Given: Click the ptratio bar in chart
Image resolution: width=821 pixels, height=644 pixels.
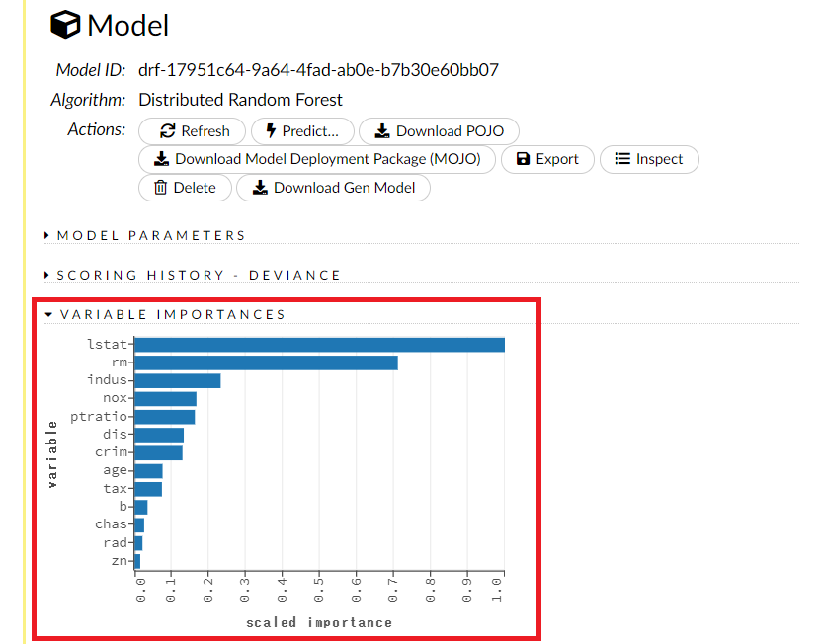Looking at the screenshot, I should tap(164, 417).
